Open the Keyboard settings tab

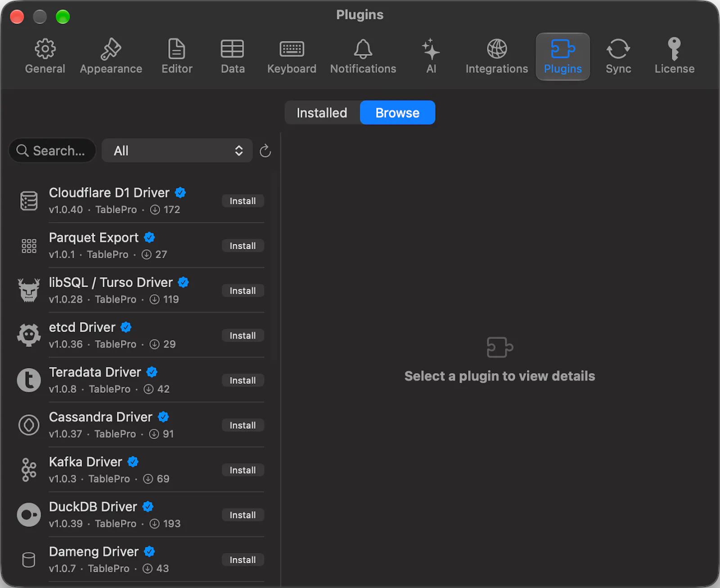point(292,57)
